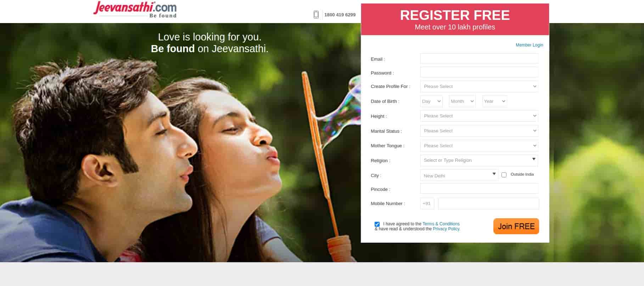644x286 pixels.
Task: Click the mobile phone icon beside helpline number
Action: click(316, 15)
